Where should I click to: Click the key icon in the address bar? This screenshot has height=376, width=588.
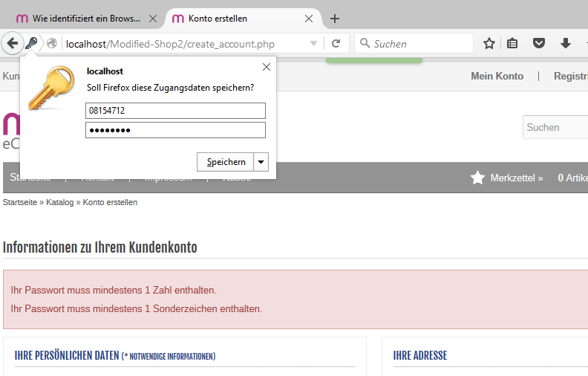point(31,44)
